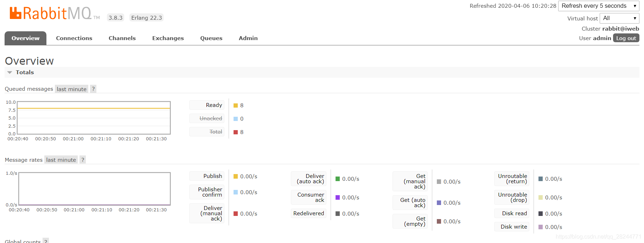Toggle the Unroutable (drop) series
Image resolution: width=644 pixels, height=243 pixels.
click(x=512, y=197)
